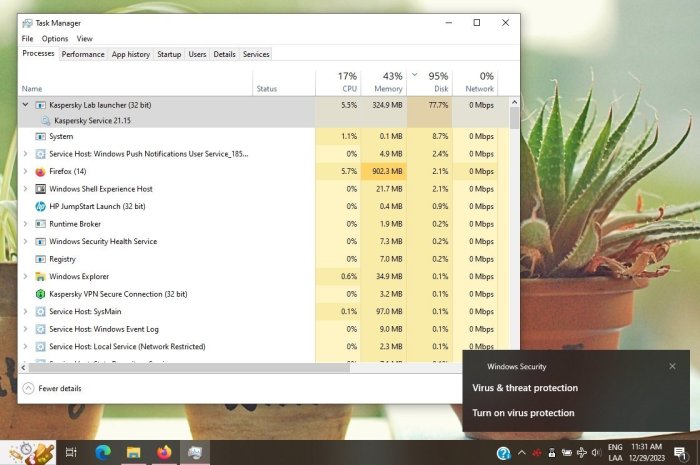Dismiss the Windows Security notification

point(672,366)
